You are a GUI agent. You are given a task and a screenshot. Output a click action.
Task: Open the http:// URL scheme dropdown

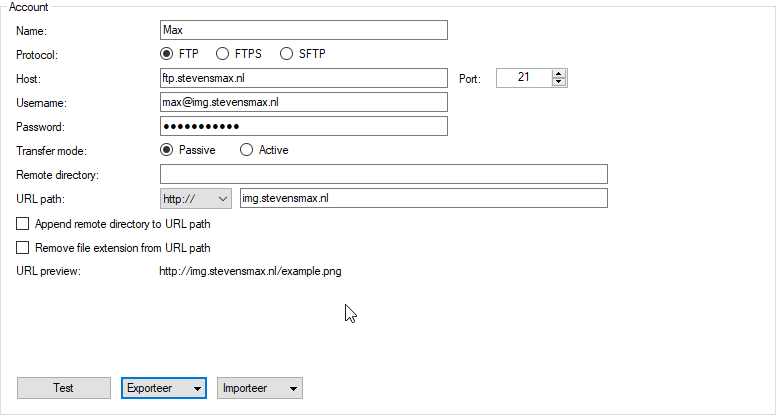[195, 199]
